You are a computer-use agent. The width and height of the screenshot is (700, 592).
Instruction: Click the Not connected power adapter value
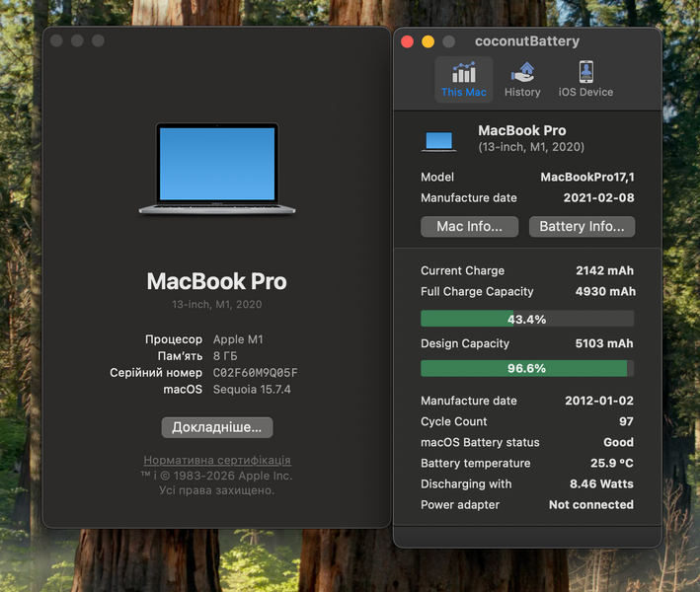coord(591,504)
